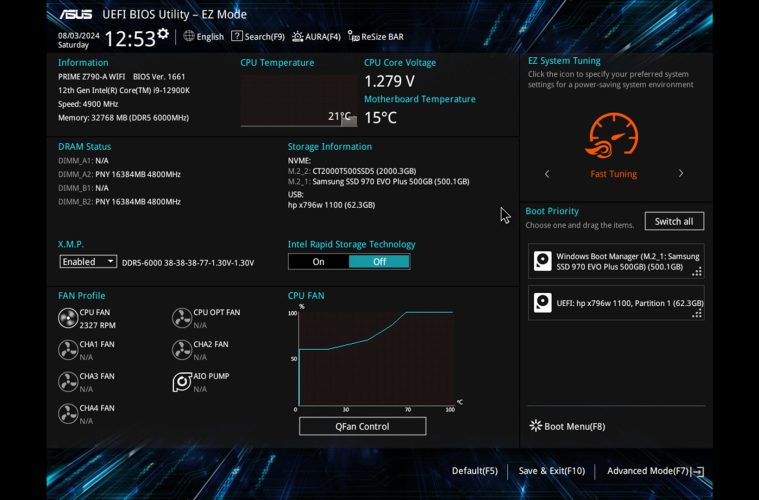Click the Windows Boot Manager disk icon

543,261
